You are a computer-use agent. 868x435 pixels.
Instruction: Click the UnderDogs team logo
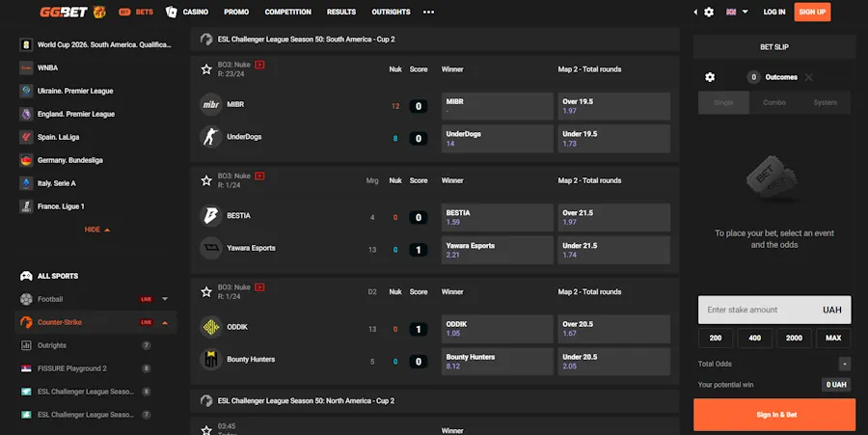pyautogui.click(x=211, y=137)
